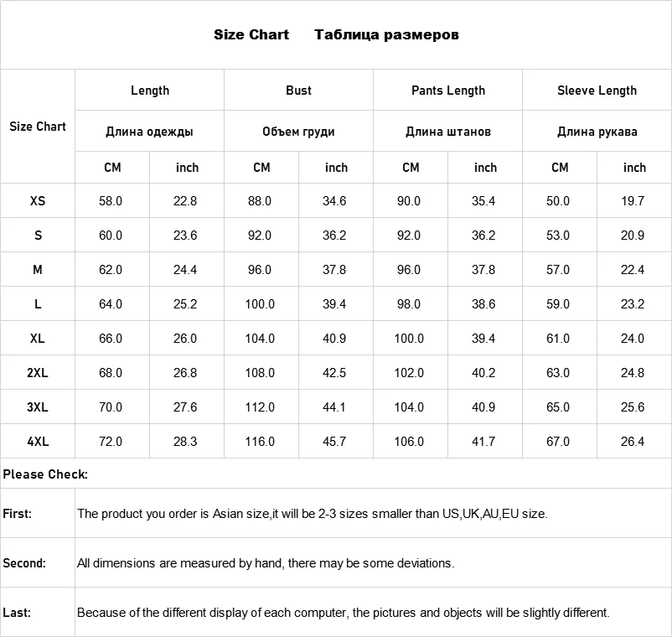Click the 'Объем груди' subheader

click(x=298, y=132)
